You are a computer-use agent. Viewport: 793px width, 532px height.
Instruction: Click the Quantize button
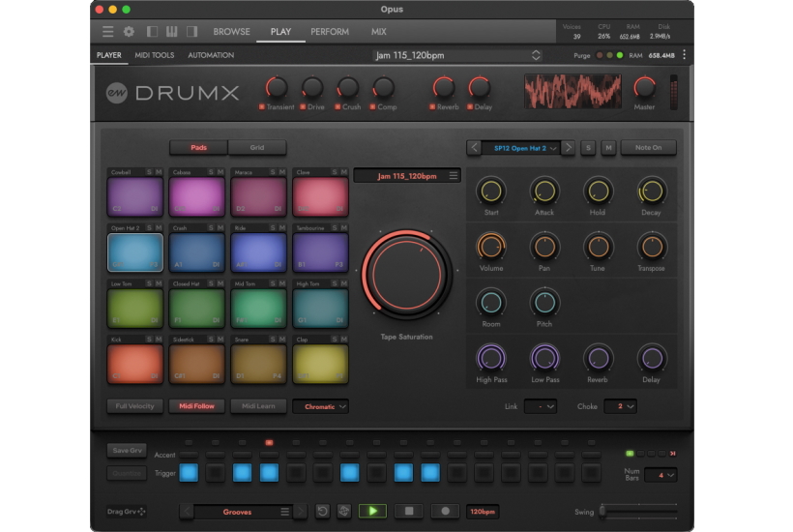(x=127, y=473)
